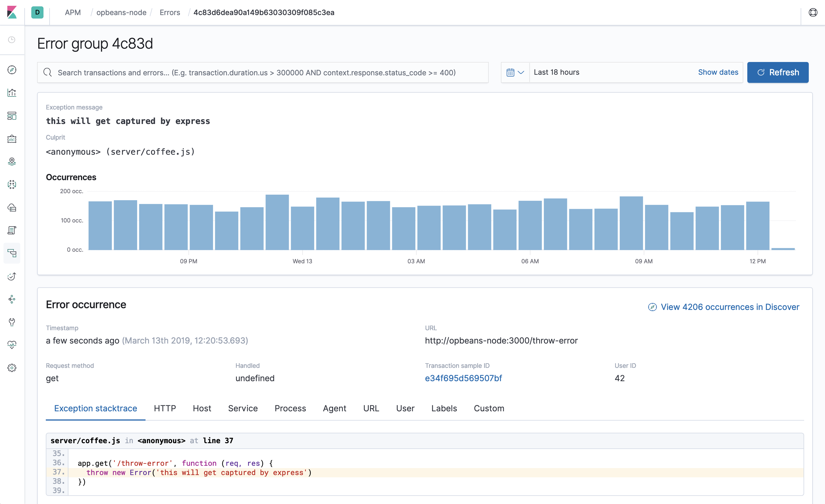The width and height of the screenshot is (825, 504).
Task: Select the Visualize bar-chart icon
Action: pyautogui.click(x=12, y=93)
